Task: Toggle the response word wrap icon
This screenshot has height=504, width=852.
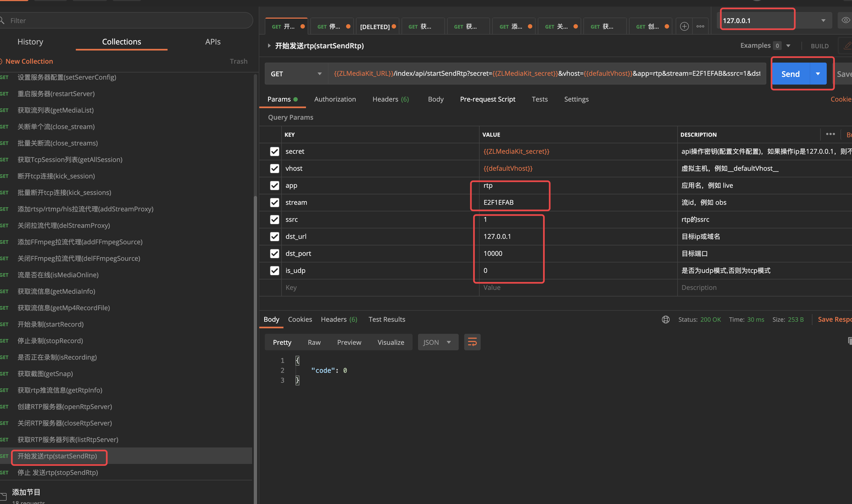Action: click(472, 342)
